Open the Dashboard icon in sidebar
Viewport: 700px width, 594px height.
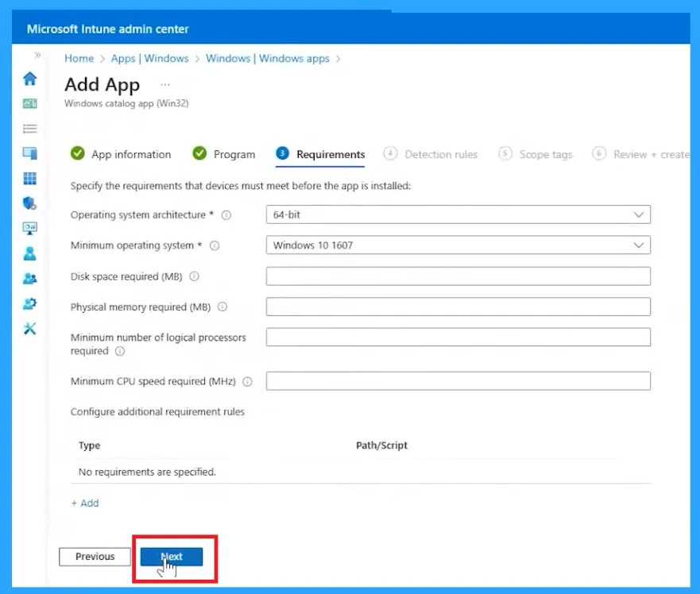[30, 103]
